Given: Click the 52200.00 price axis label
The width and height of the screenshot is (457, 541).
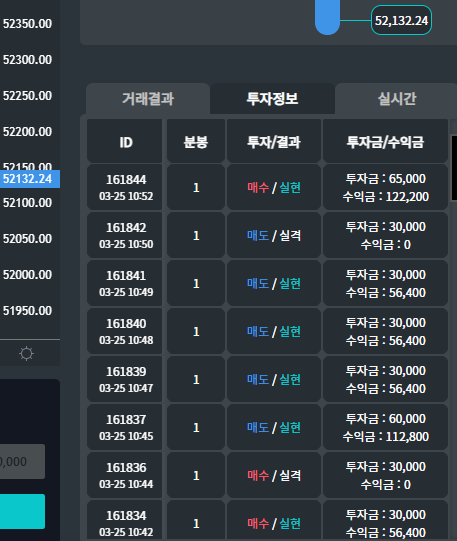Looking at the screenshot, I should tap(28, 132).
